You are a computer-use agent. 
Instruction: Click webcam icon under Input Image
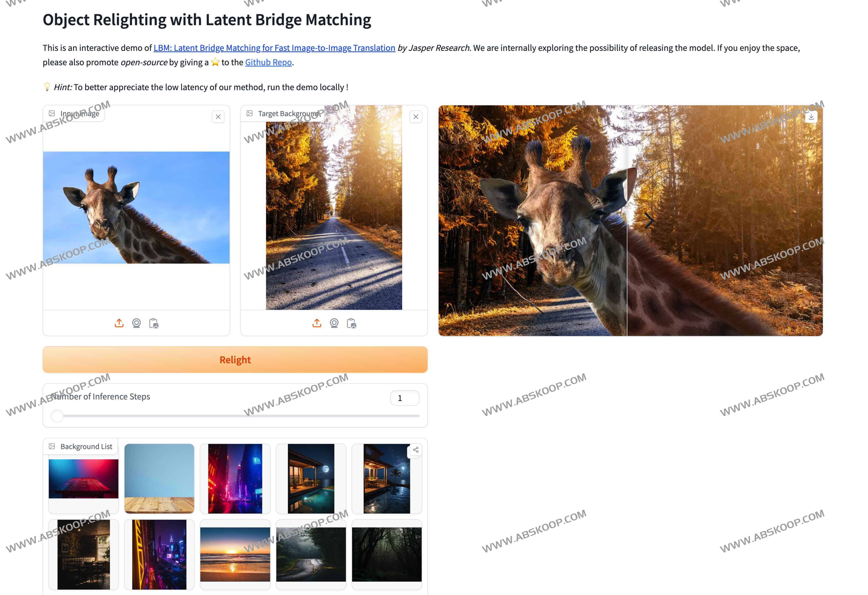click(136, 323)
